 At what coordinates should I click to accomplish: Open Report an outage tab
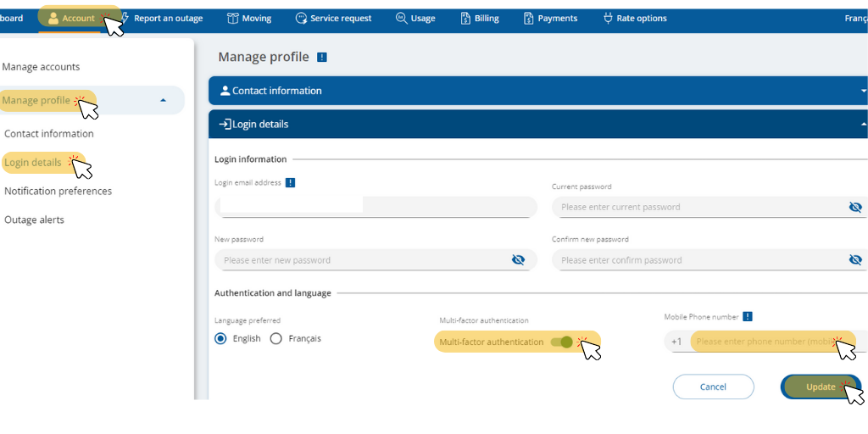(x=162, y=19)
